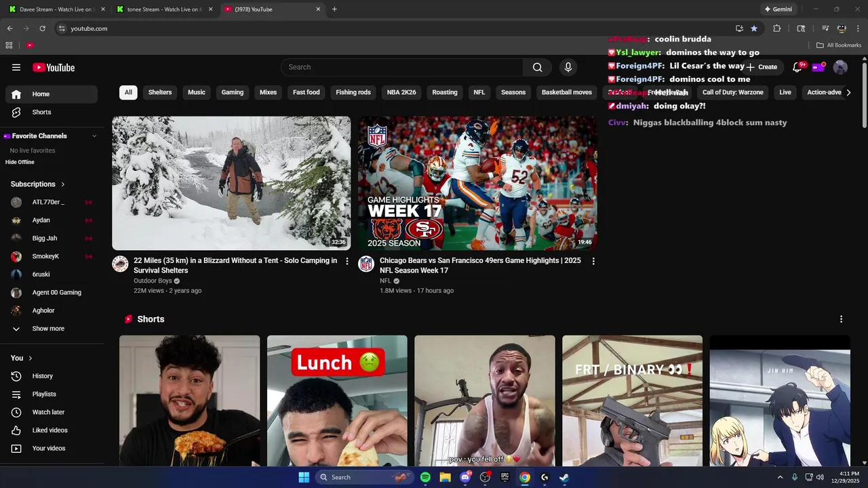Click the Create button
Image resolution: width=868 pixels, height=488 pixels.
(x=762, y=67)
